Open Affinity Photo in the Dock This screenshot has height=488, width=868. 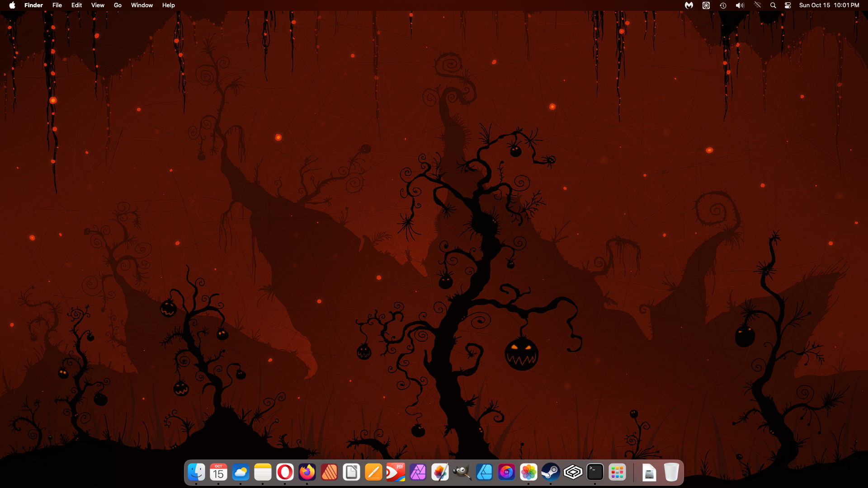(x=418, y=473)
